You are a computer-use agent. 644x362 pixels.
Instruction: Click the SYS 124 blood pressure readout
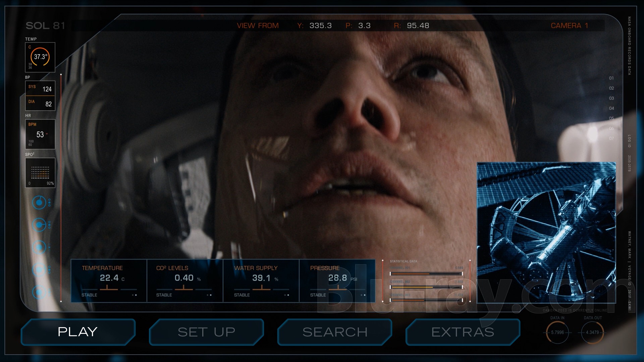tap(40, 88)
